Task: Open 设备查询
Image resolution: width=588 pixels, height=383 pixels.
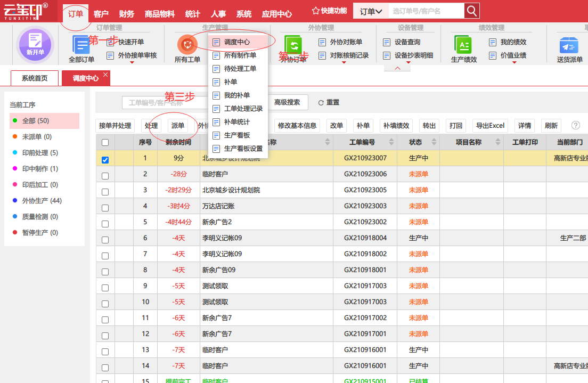Action: tap(402, 42)
